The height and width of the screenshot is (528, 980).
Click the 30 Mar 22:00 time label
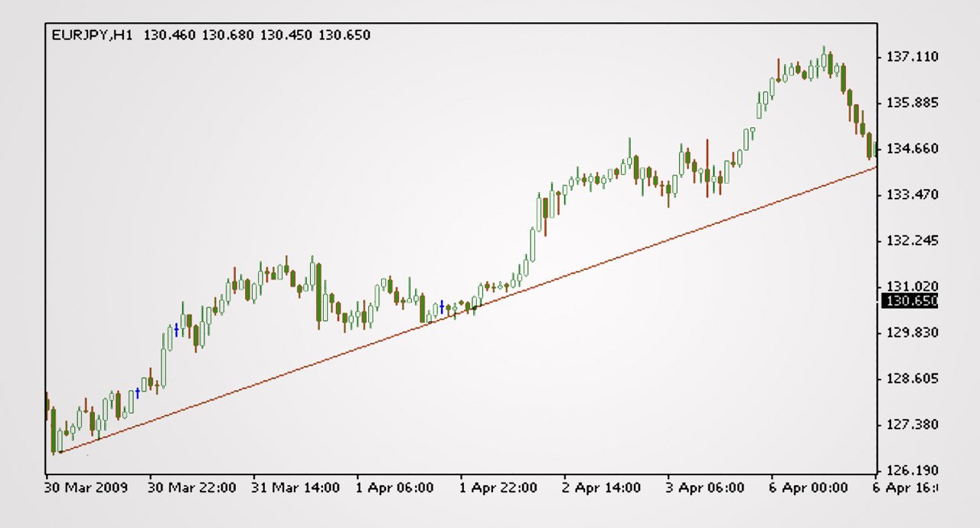tap(191, 487)
